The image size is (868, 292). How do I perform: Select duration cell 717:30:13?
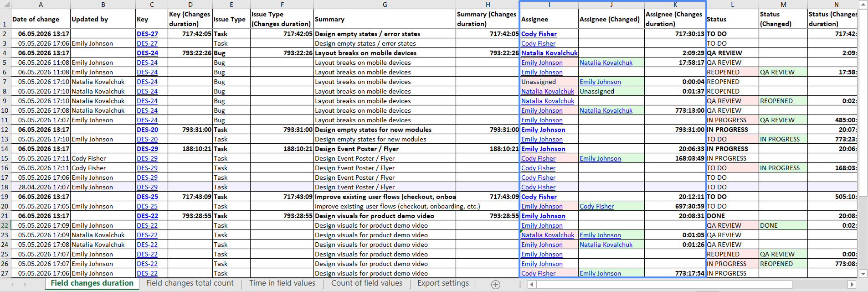point(675,34)
